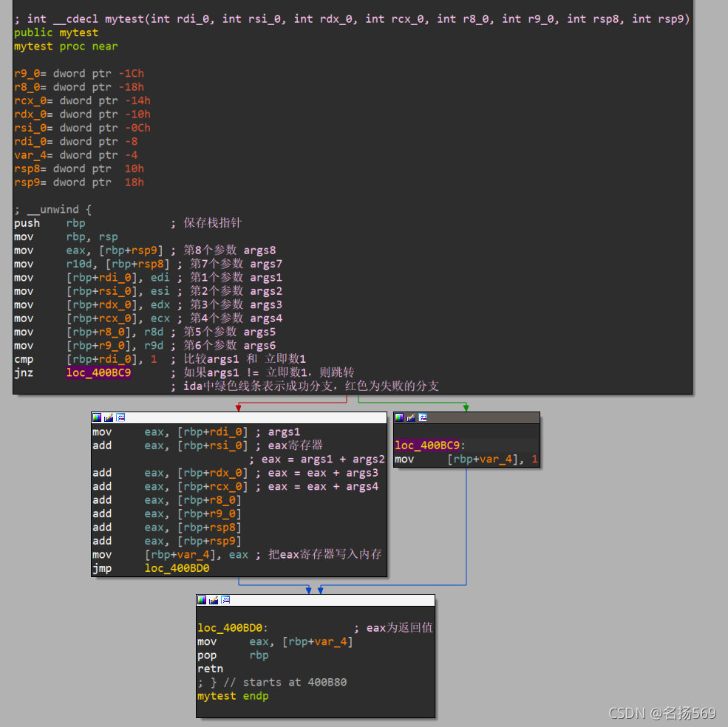Select stack variable rdx_0 definition at -10h
Viewport: 728px width, 727px height.
click(x=82, y=115)
